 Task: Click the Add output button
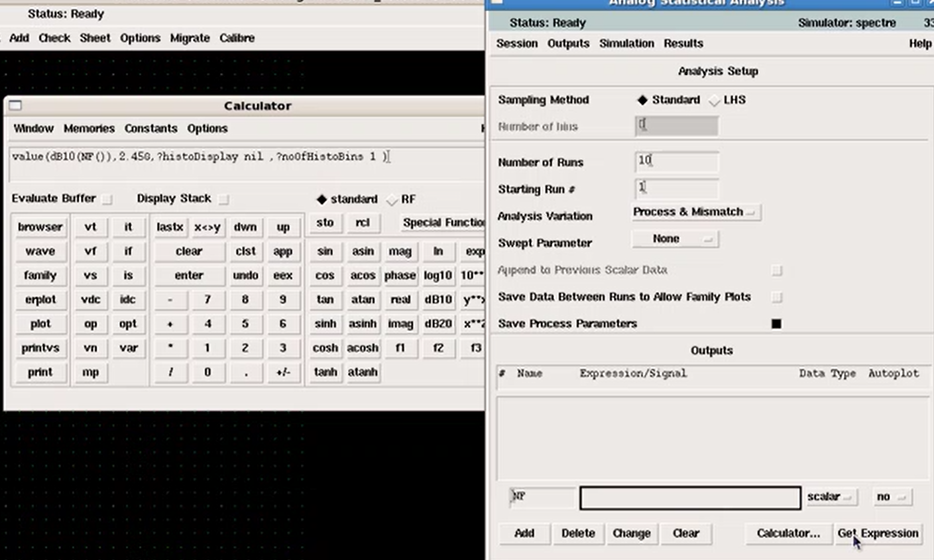(524, 533)
